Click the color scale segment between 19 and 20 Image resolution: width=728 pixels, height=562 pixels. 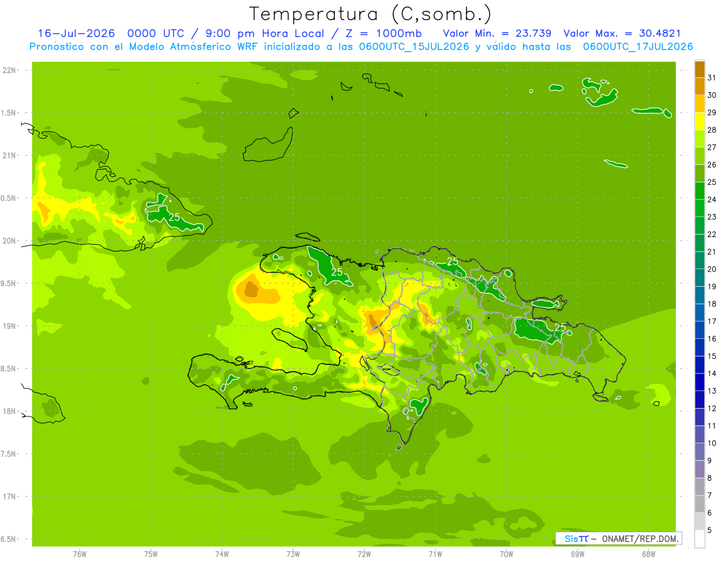click(x=699, y=278)
